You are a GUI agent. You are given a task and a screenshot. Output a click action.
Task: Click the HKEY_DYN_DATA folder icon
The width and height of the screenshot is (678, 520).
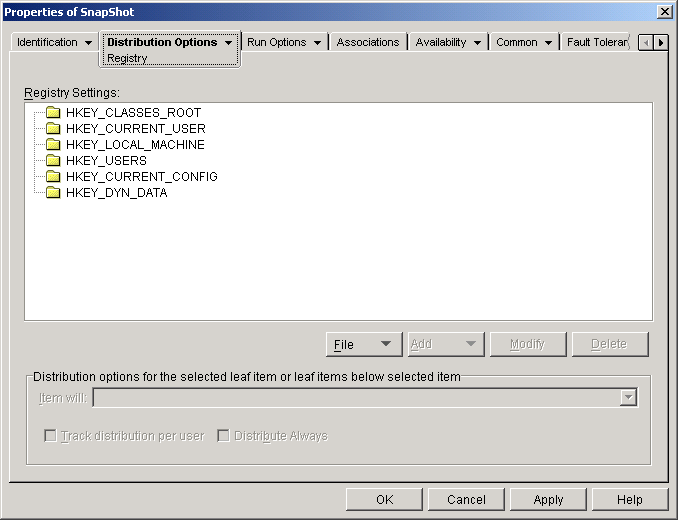(x=53, y=193)
